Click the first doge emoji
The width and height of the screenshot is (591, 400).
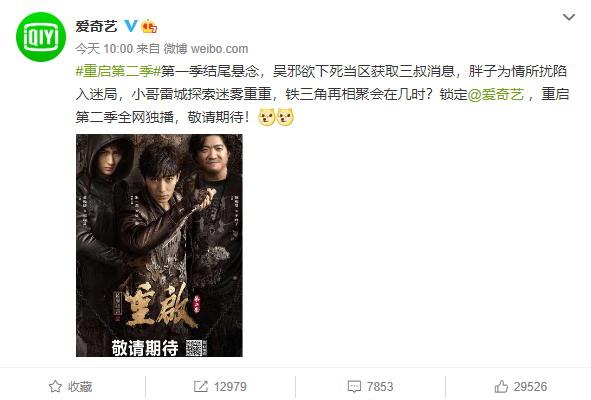(x=267, y=117)
